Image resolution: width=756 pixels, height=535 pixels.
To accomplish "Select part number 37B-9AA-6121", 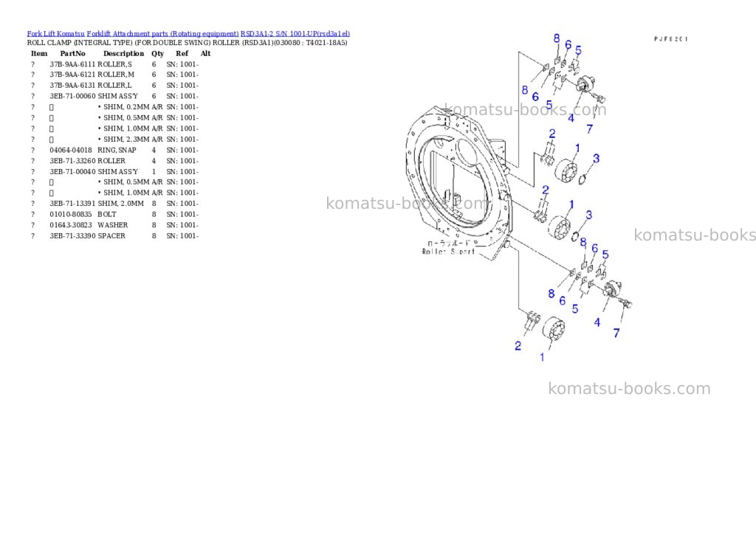I will (x=72, y=75).
